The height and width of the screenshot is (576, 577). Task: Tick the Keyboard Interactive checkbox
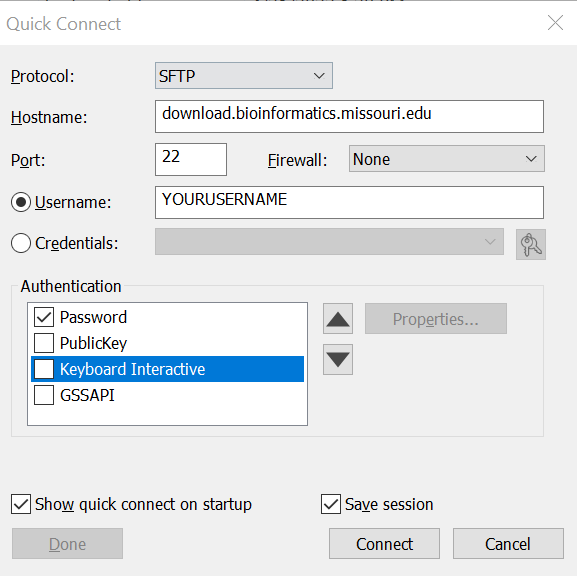click(44, 369)
